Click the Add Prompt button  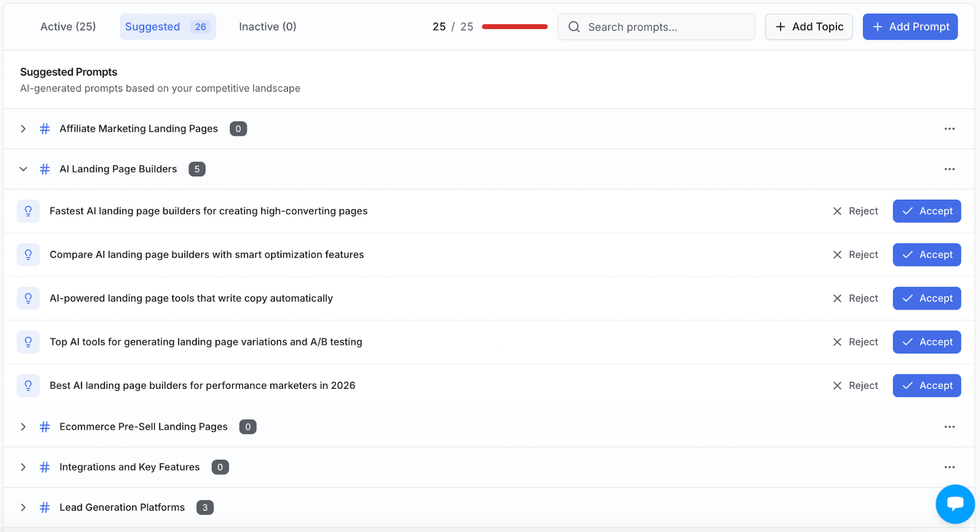[910, 27]
